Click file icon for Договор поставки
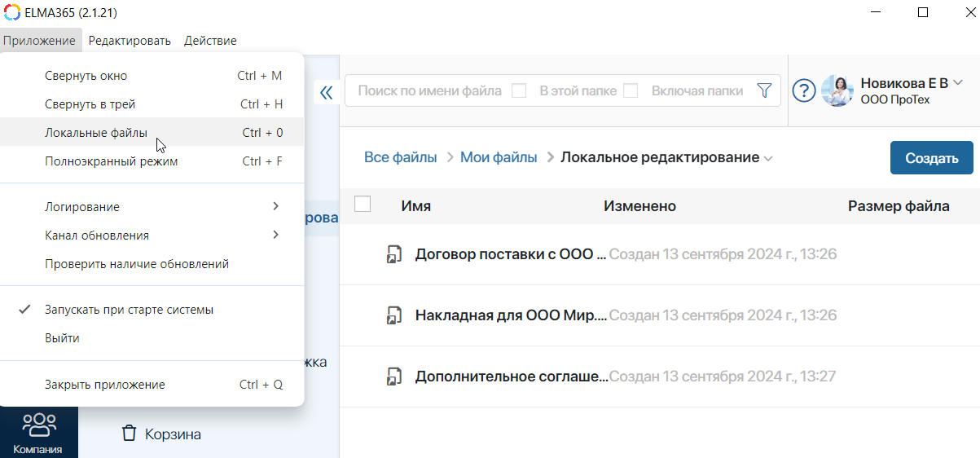The width and height of the screenshot is (980, 458). coord(394,254)
